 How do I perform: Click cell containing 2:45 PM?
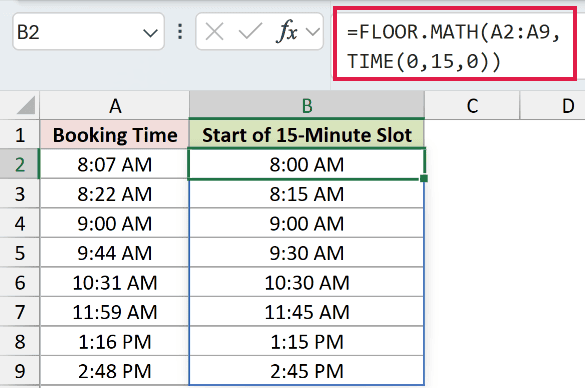coord(307,371)
